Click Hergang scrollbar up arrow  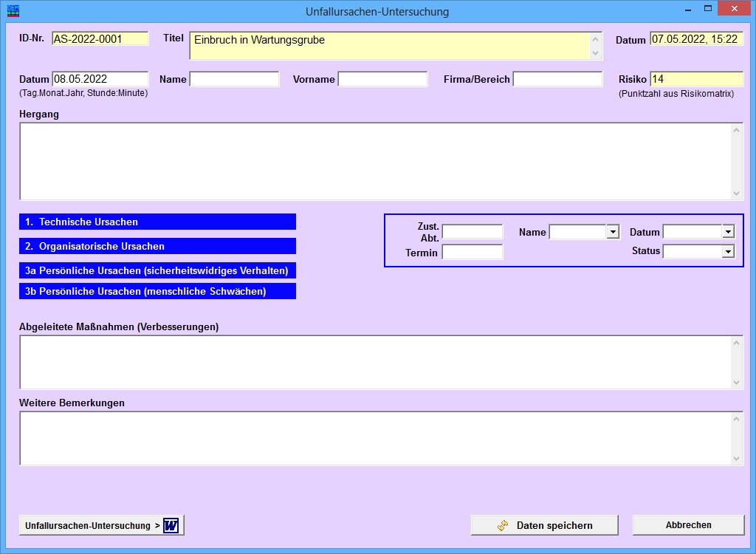(736, 130)
